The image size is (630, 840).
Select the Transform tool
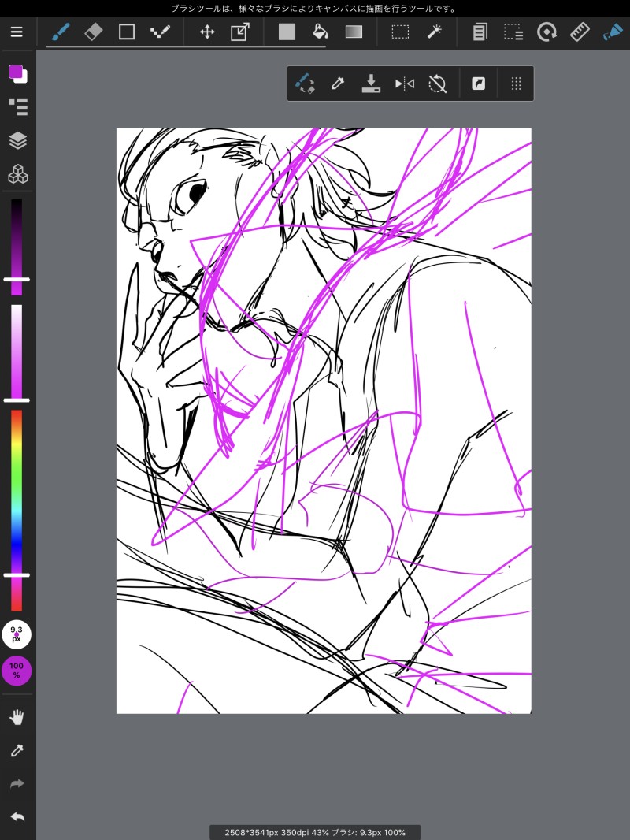point(240,32)
